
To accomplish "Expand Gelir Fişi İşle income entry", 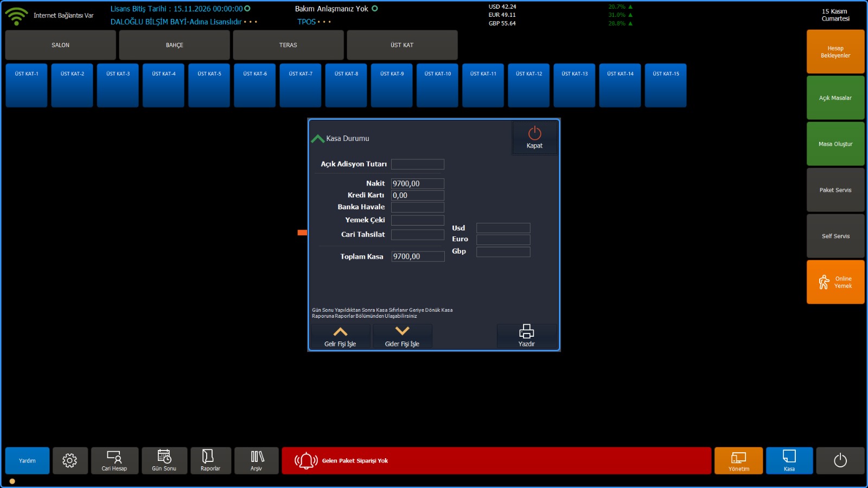I will pos(340,336).
